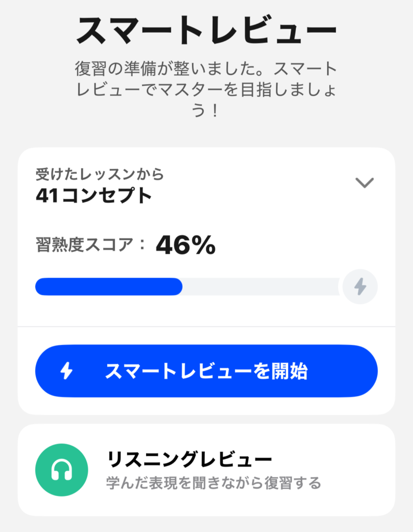Select the 学んだ表現を聞きながら復習する subtitle
The image size is (413, 532).
point(213,483)
